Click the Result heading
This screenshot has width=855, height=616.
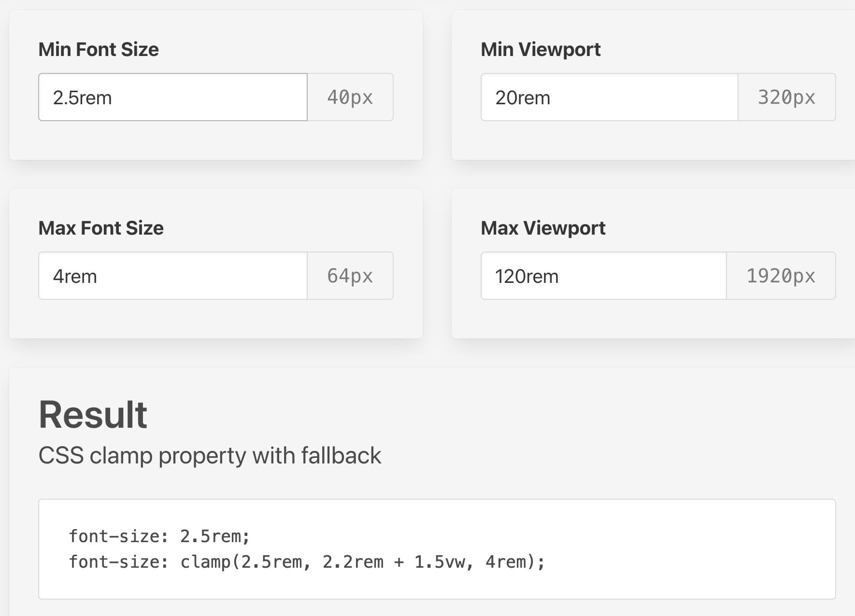click(x=93, y=415)
